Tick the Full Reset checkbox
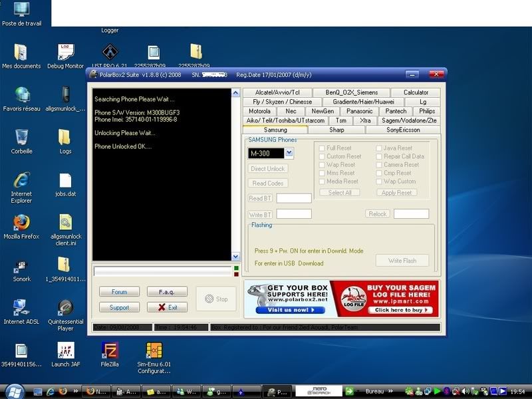Screen dimensions: 532x399 tap(322, 148)
